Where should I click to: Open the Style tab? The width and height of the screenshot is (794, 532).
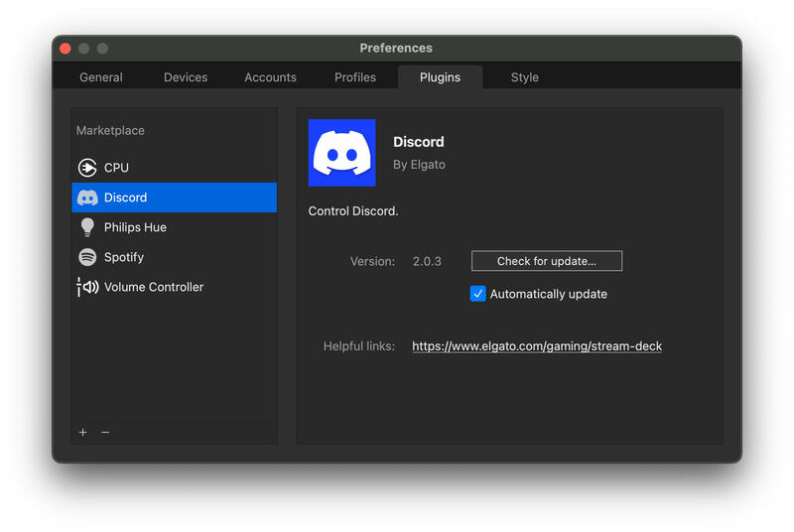pyautogui.click(x=525, y=77)
